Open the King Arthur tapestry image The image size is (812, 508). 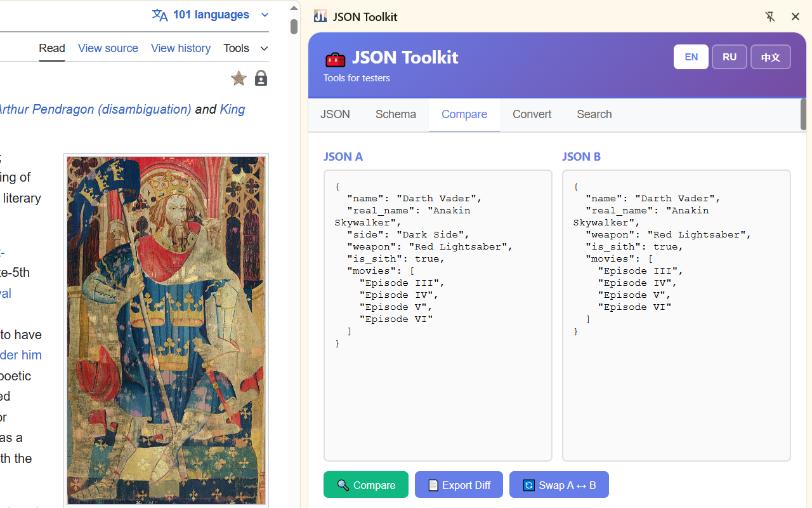click(x=166, y=330)
